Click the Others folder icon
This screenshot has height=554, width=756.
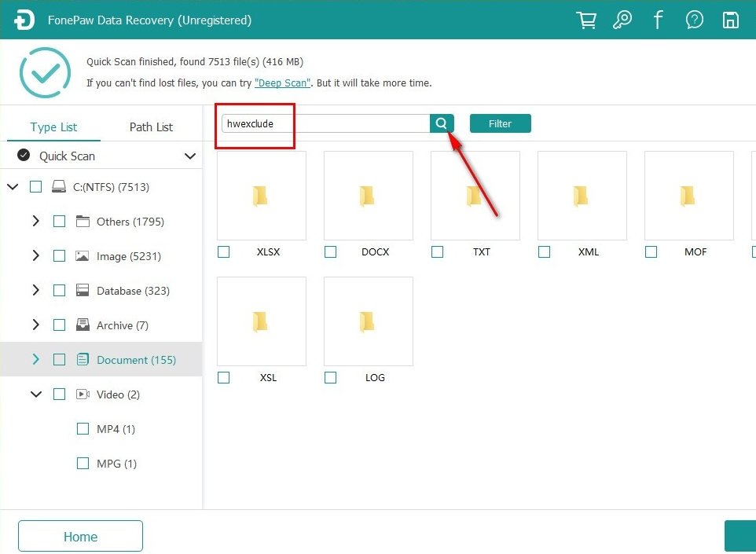[83, 222]
